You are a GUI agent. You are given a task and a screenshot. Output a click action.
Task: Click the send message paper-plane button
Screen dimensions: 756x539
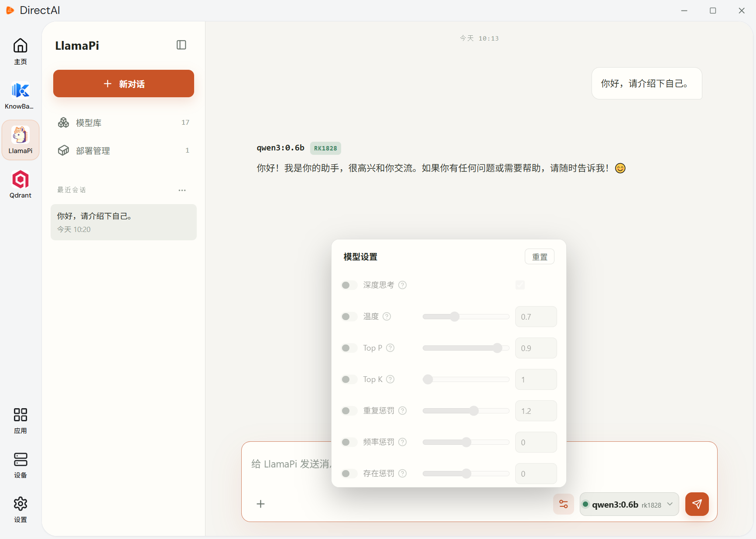click(x=697, y=504)
